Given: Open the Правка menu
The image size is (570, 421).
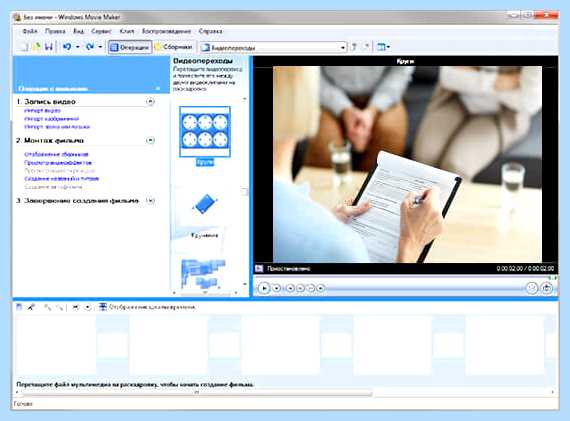Looking at the screenshot, I should point(55,31).
